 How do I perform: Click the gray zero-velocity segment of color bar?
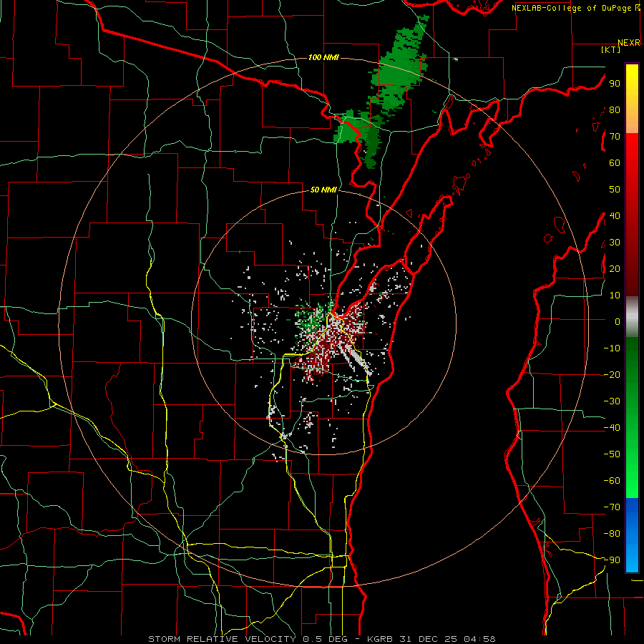[632, 317]
